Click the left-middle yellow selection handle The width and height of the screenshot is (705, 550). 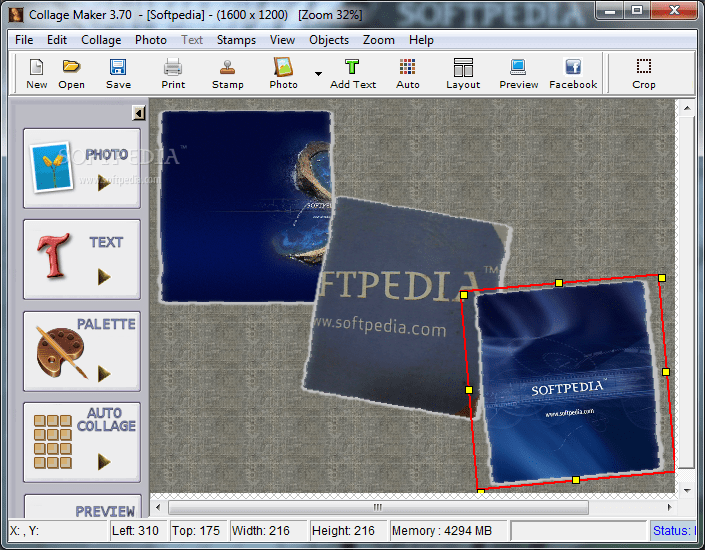tap(469, 390)
